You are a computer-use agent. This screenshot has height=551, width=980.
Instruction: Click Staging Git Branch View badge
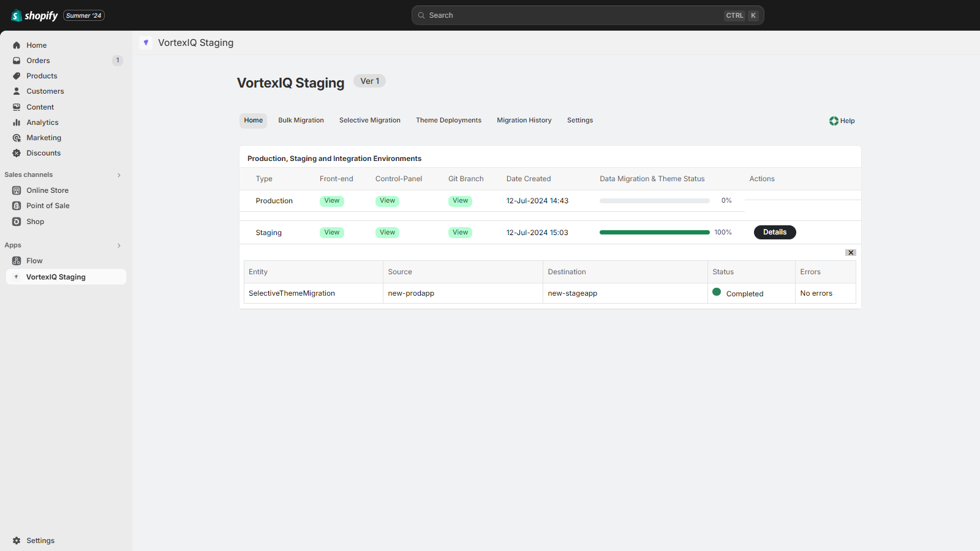460,233
